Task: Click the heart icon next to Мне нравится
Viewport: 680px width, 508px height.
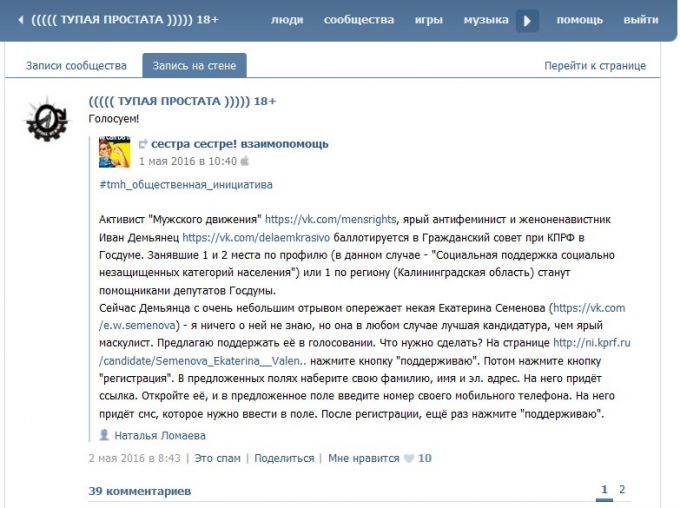Action: pyautogui.click(x=408, y=458)
